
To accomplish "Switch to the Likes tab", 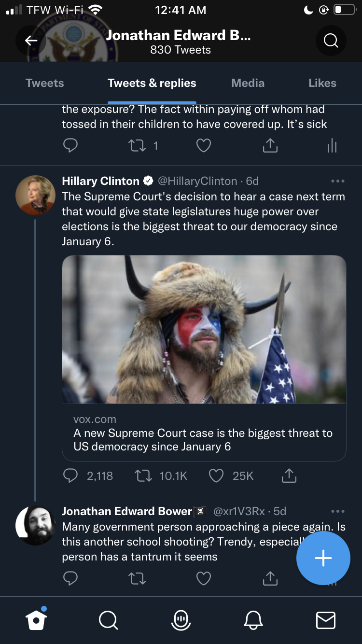I will coord(322,83).
